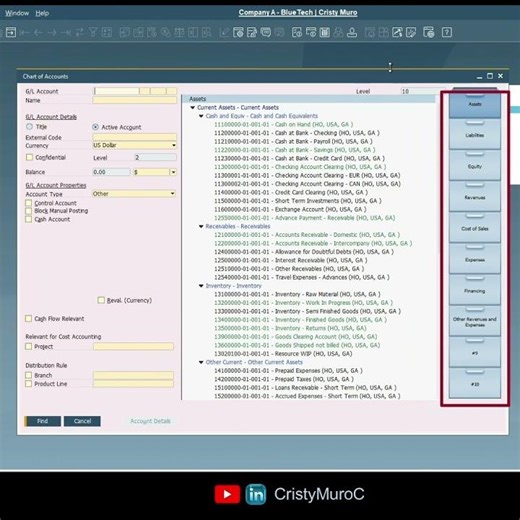Screen dimensions: 520x520
Task: Tick the Cash Flow Relevant checkbox
Action: (x=29, y=319)
